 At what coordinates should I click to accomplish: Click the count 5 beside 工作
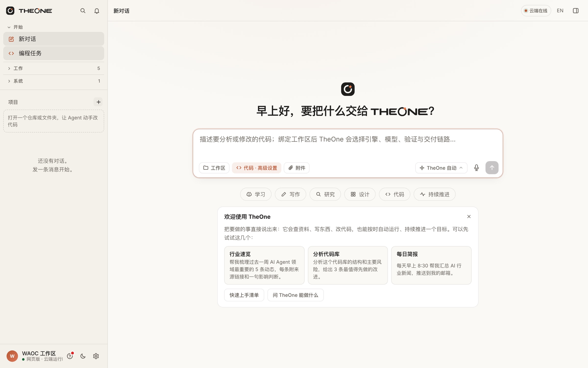click(x=98, y=68)
